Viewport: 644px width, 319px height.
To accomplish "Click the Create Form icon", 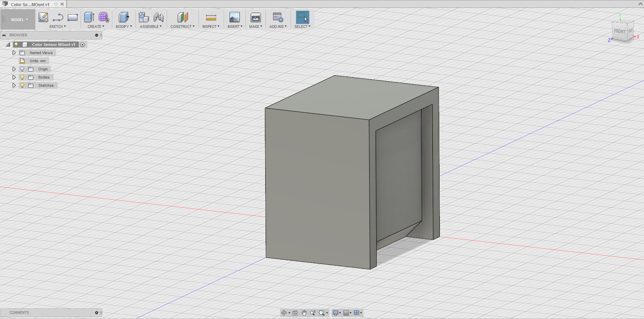I will pos(104,17).
